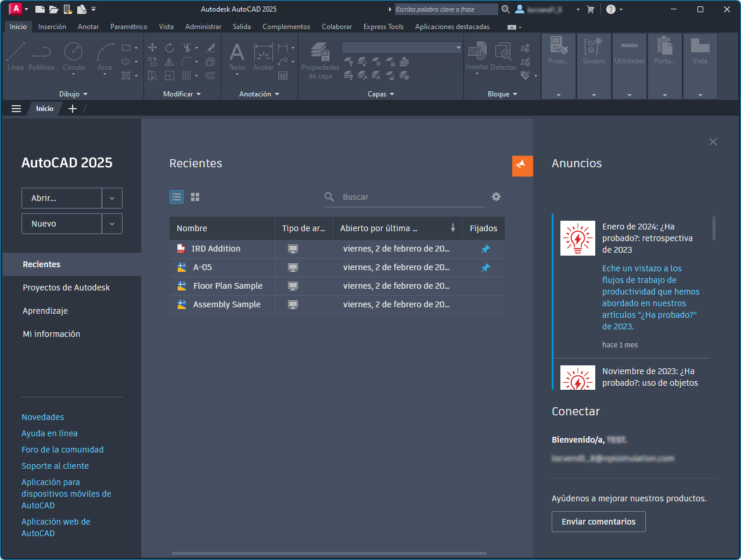Viewport: 741px width, 560px height.
Task: Open the Novedades link
Action: pos(43,417)
